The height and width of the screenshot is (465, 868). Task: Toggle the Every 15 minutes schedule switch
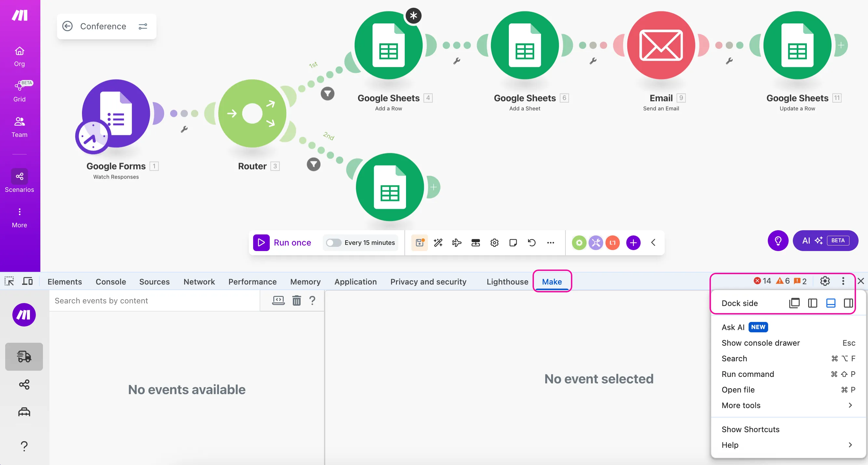333,243
